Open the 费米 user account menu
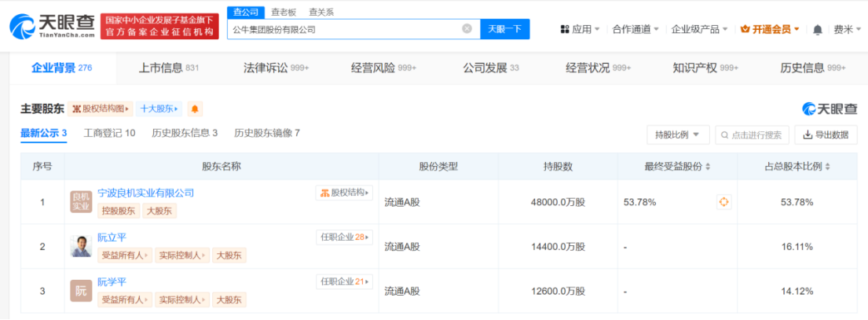 coord(847,29)
